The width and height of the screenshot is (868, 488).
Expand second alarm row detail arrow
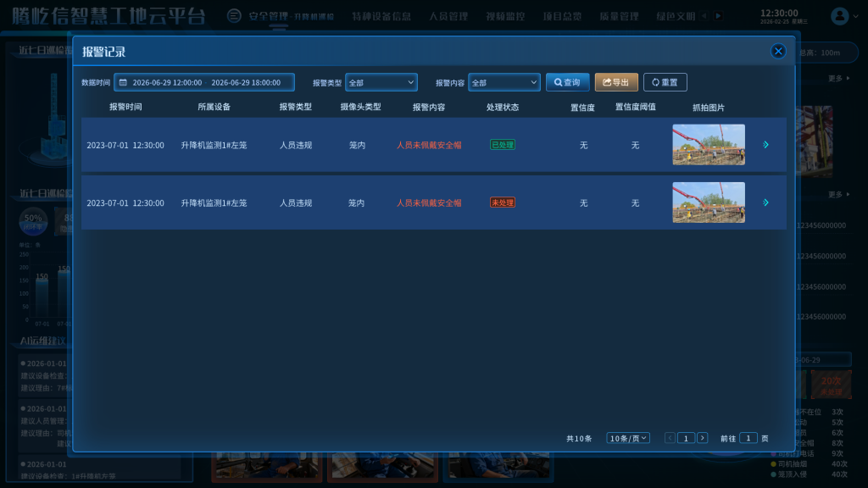(x=765, y=202)
